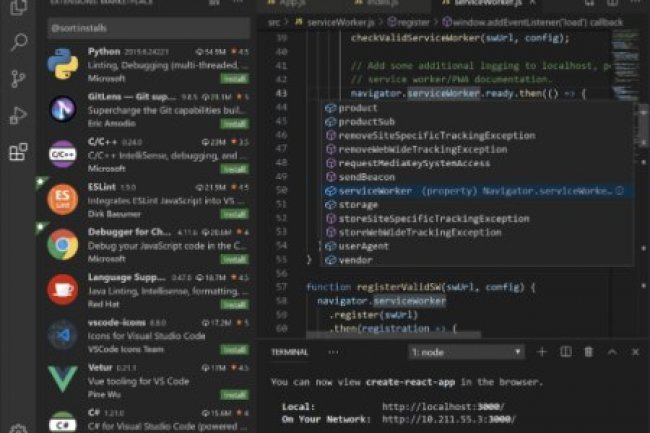Click line number 43 in gutter

(x=281, y=94)
